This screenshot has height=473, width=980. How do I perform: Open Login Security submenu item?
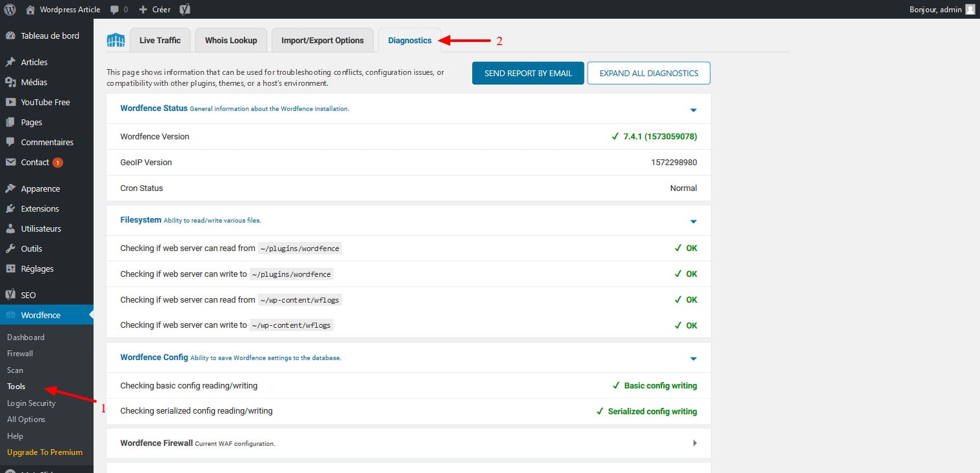coord(31,403)
